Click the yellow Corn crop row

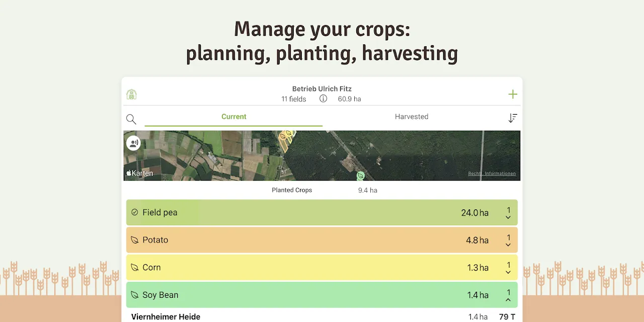tap(302, 268)
